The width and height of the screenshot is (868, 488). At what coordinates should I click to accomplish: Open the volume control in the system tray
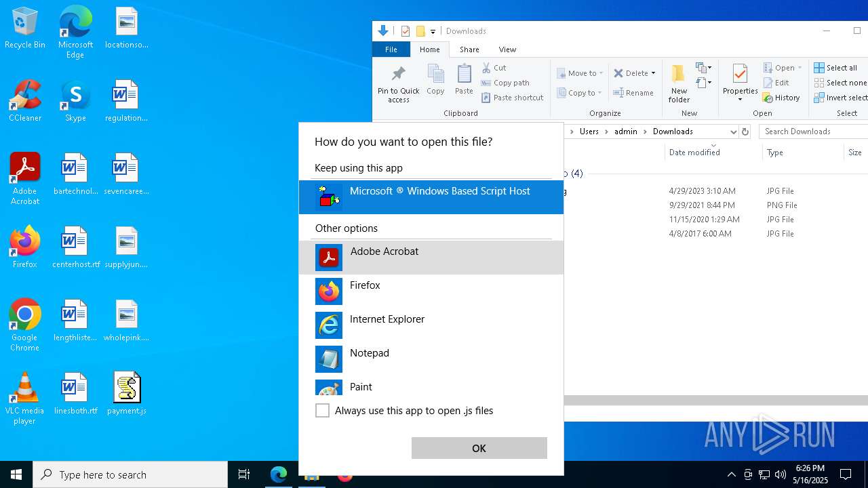tap(781, 474)
